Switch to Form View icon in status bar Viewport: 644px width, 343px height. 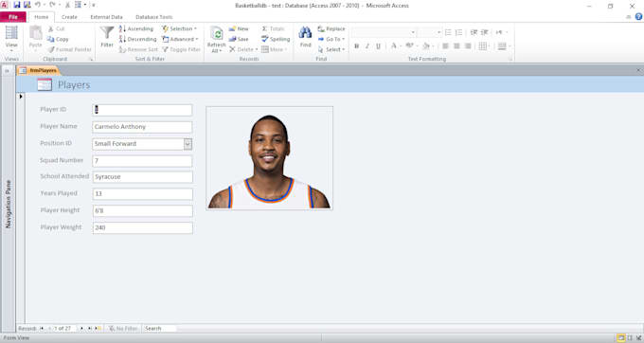click(x=621, y=338)
